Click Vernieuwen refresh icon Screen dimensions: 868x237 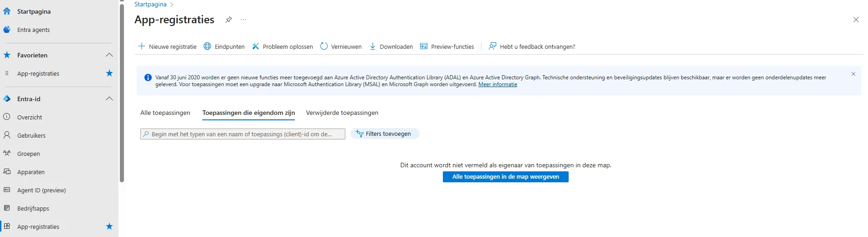[x=324, y=46]
